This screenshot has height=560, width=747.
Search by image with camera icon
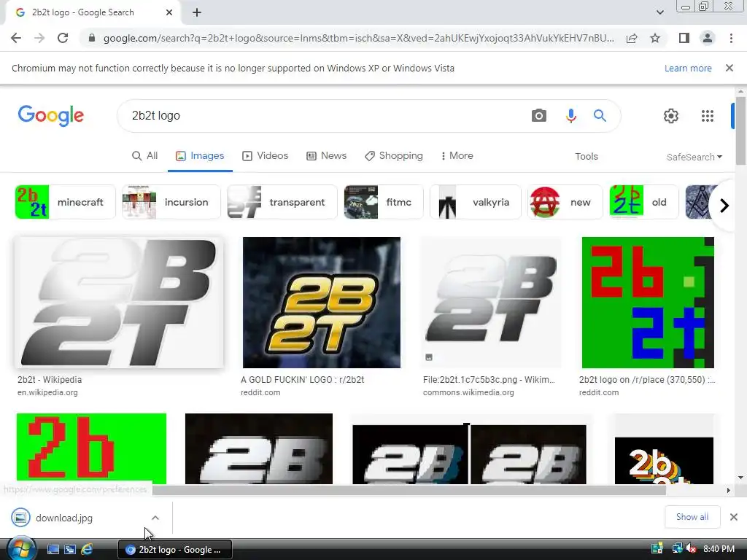coord(539,116)
